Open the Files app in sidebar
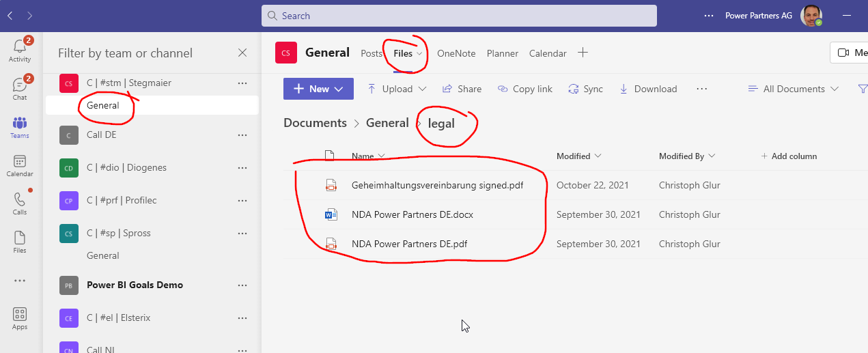The image size is (868, 353). (20, 242)
